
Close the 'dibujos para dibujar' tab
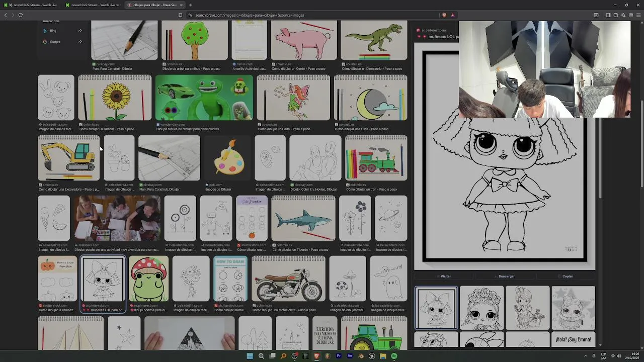click(x=181, y=5)
